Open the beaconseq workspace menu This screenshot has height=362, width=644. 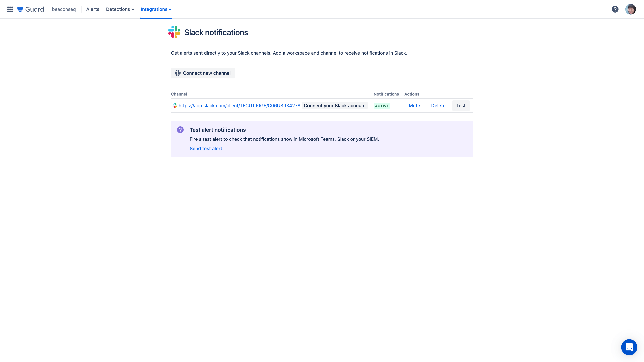(x=64, y=9)
